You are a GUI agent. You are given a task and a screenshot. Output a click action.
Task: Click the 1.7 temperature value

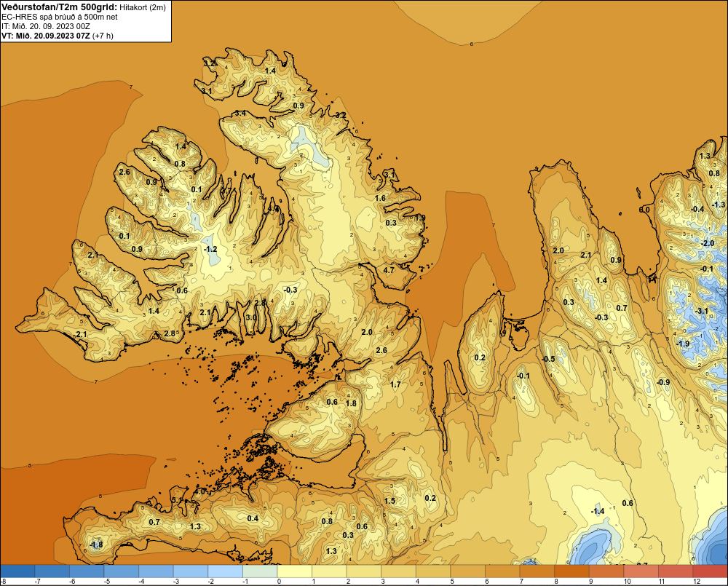(x=395, y=384)
